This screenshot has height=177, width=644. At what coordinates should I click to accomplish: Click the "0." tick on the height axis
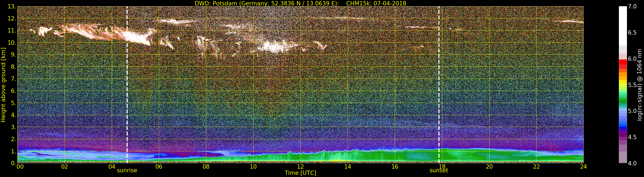click(x=13, y=163)
